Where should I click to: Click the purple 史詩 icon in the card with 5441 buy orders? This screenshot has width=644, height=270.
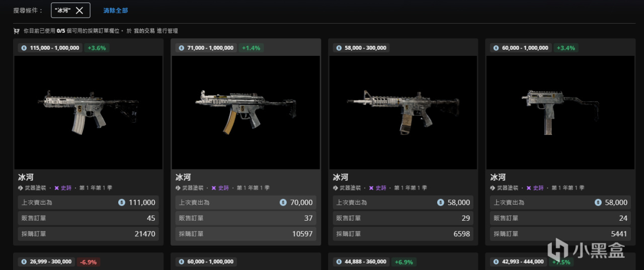529,188
